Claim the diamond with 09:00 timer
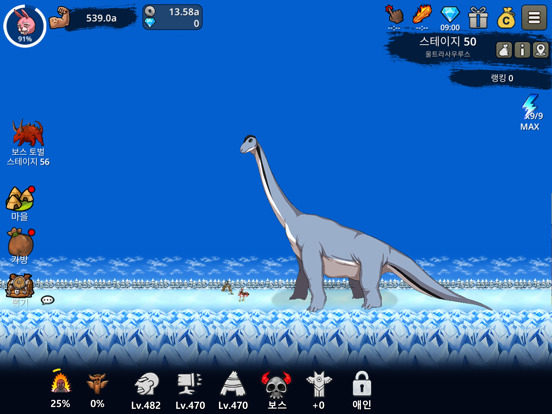The image size is (552, 414). (x=450, y=18)
